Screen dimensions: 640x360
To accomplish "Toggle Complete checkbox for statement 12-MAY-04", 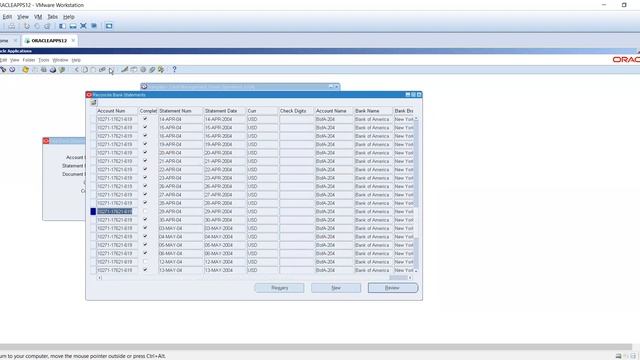I will click(145, 262).
